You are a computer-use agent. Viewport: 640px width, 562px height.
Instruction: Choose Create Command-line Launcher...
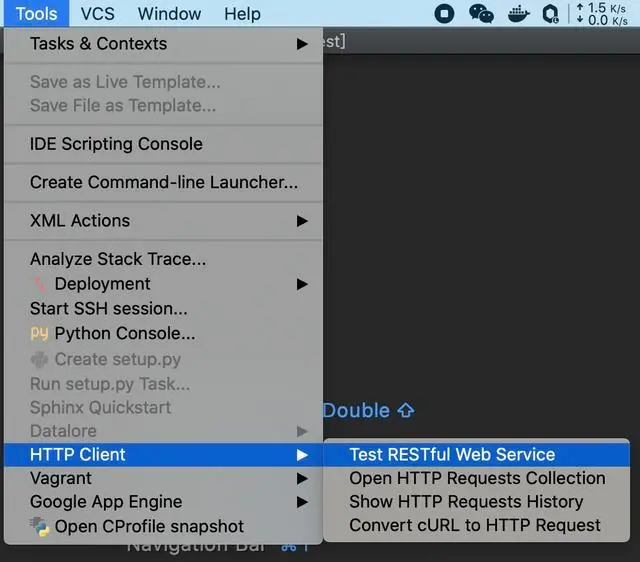point(163,182)
